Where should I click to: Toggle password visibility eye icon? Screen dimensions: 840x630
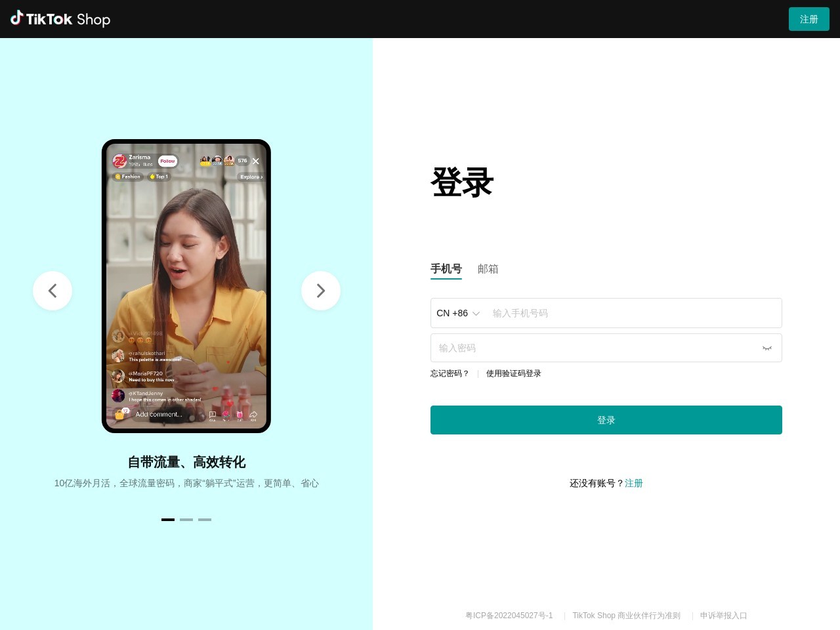point(766,348)
